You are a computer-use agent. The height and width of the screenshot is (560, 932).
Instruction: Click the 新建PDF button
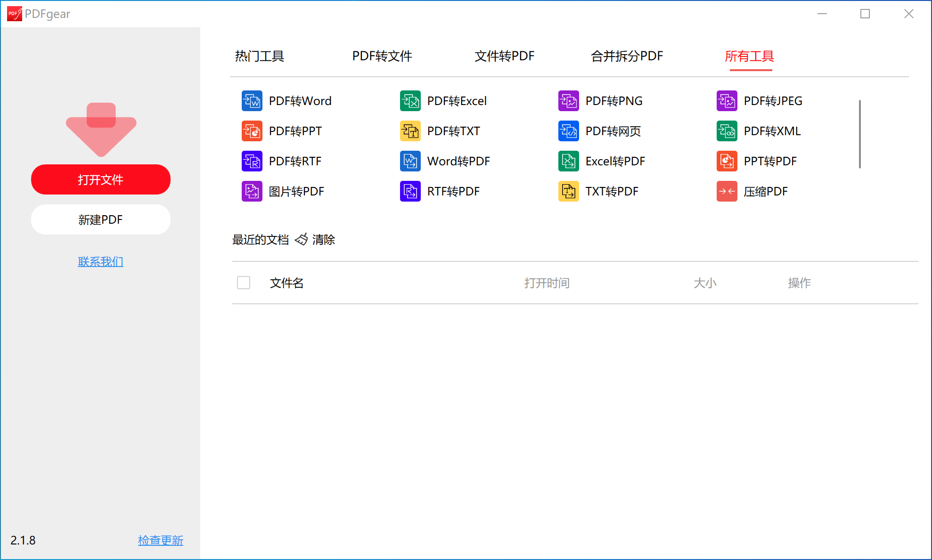100,219
